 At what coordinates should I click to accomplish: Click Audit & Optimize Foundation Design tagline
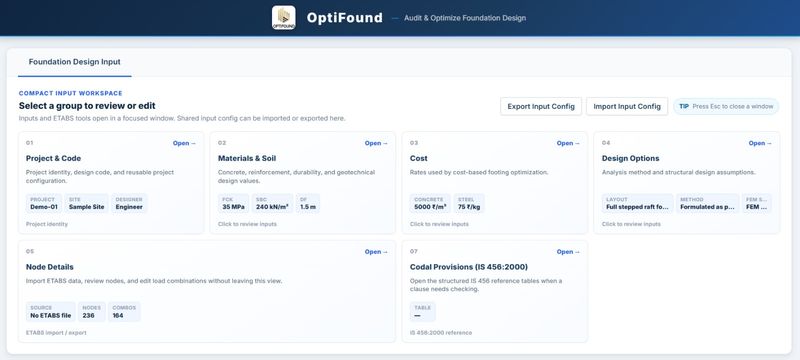tap(465, 18)
